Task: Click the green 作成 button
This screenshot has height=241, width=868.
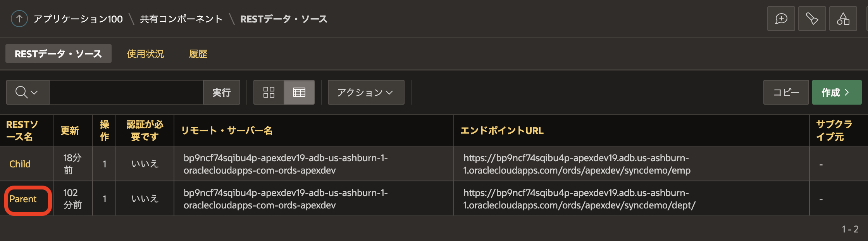Action: (836, 92)
